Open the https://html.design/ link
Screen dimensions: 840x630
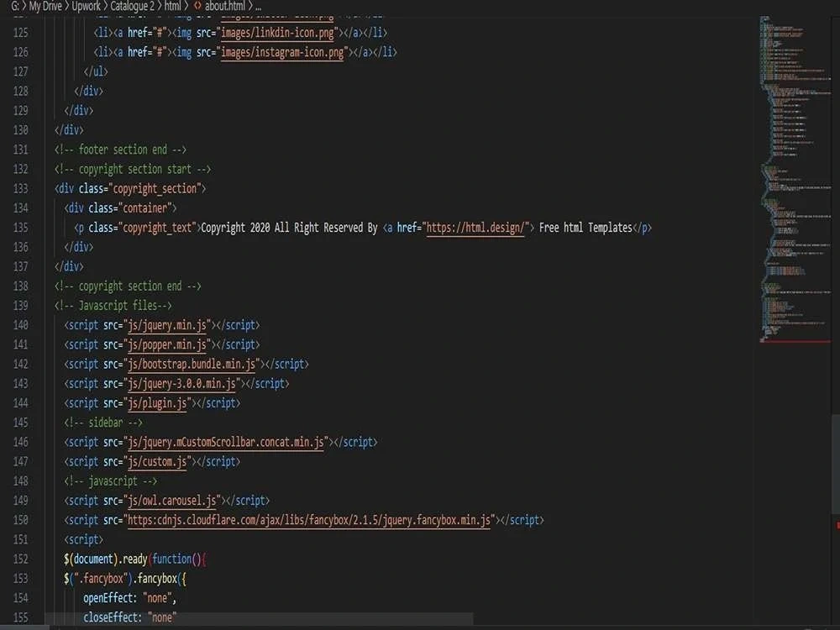click(x=475, y=228)
